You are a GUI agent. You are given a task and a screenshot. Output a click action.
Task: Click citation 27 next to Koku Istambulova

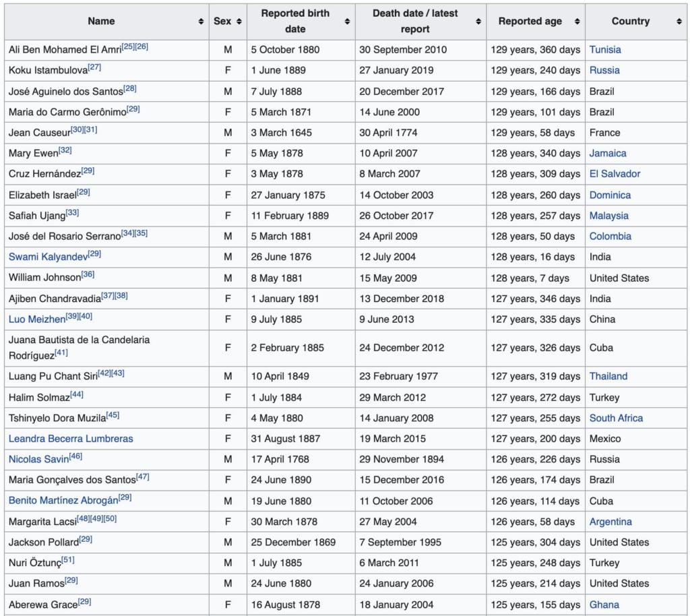point(94,67)
